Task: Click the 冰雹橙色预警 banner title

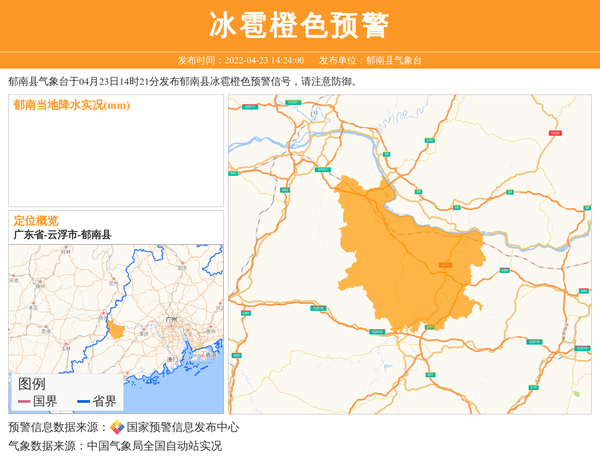Action: coord(300,25)
